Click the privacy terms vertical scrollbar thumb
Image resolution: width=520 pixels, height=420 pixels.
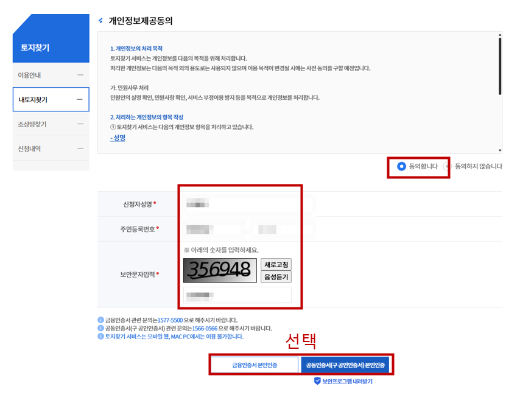coord(500,66)
